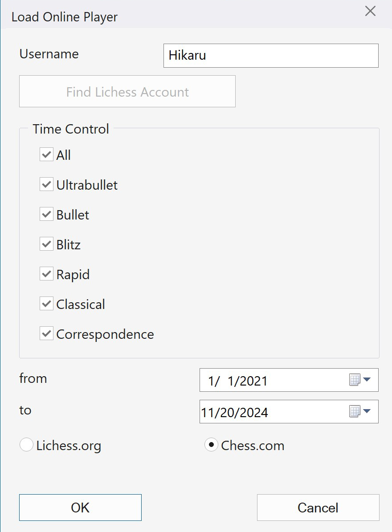Screen dimensions: 392x532
Task: Uncheck the All time control checkbox
Action: pos(46,155)
